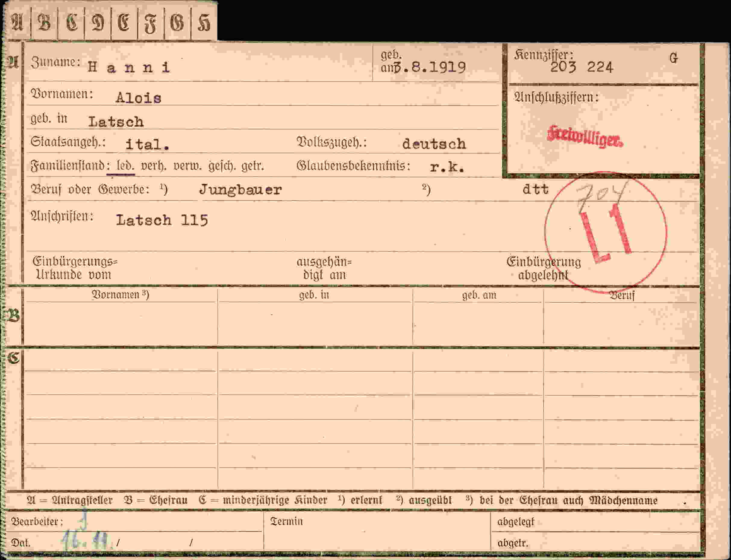Click the 'dtt' practised occupation entry
Screen dimensions: 731x560
535,189
